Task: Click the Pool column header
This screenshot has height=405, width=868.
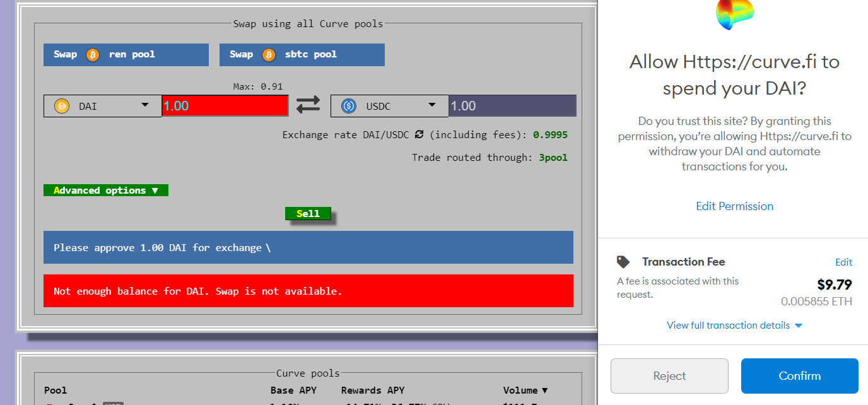Action: [x=56, y=390]
